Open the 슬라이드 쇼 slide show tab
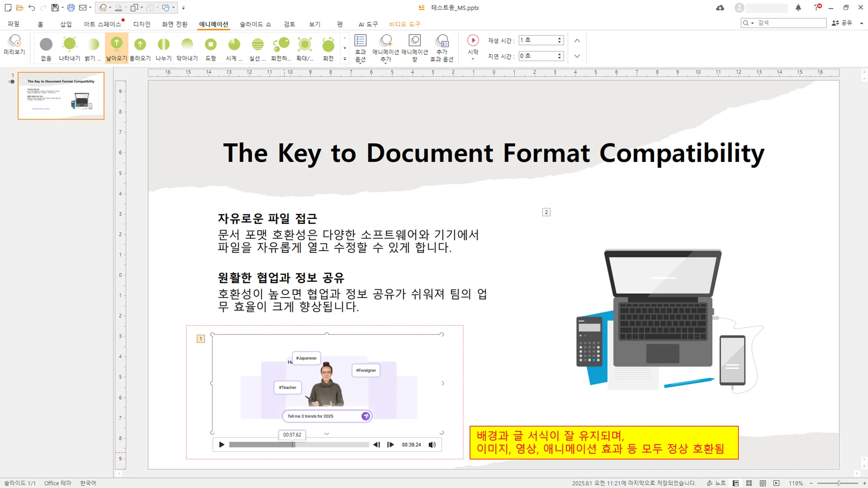Viewport: 868px width, 488px height. tap(255, 24)
